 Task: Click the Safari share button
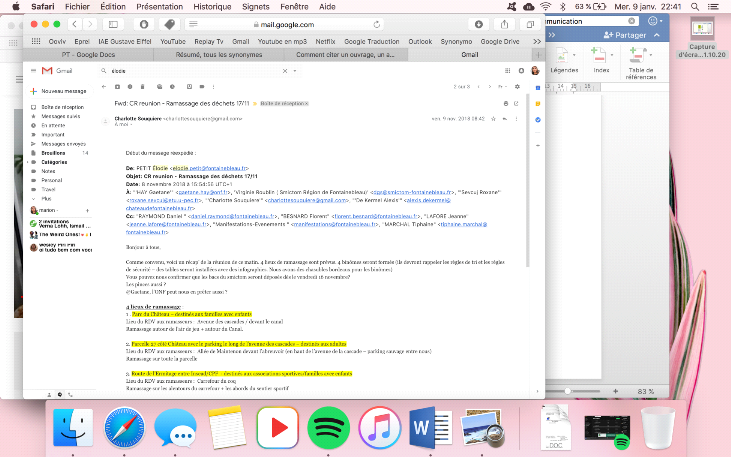click(x=503, y=23)
